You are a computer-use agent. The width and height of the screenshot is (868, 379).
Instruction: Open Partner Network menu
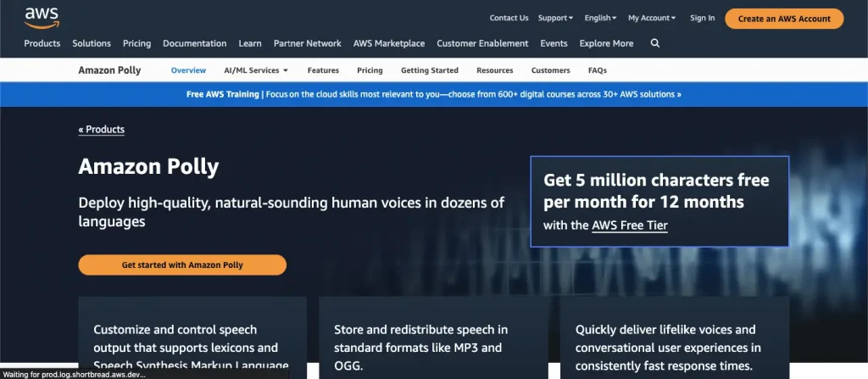pyautogui.click(x=307, y=43)
